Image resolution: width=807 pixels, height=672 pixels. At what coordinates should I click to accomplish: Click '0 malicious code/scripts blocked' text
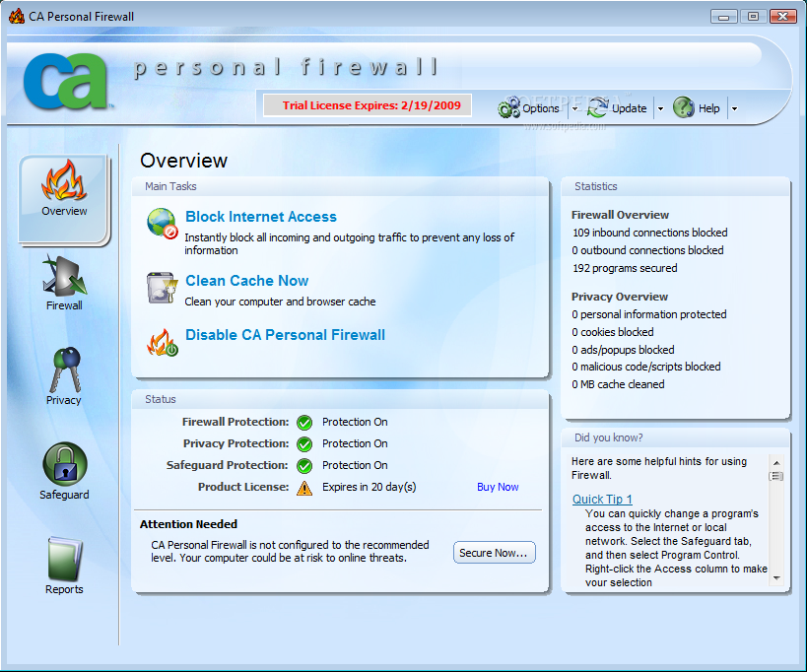pos(646,367)
